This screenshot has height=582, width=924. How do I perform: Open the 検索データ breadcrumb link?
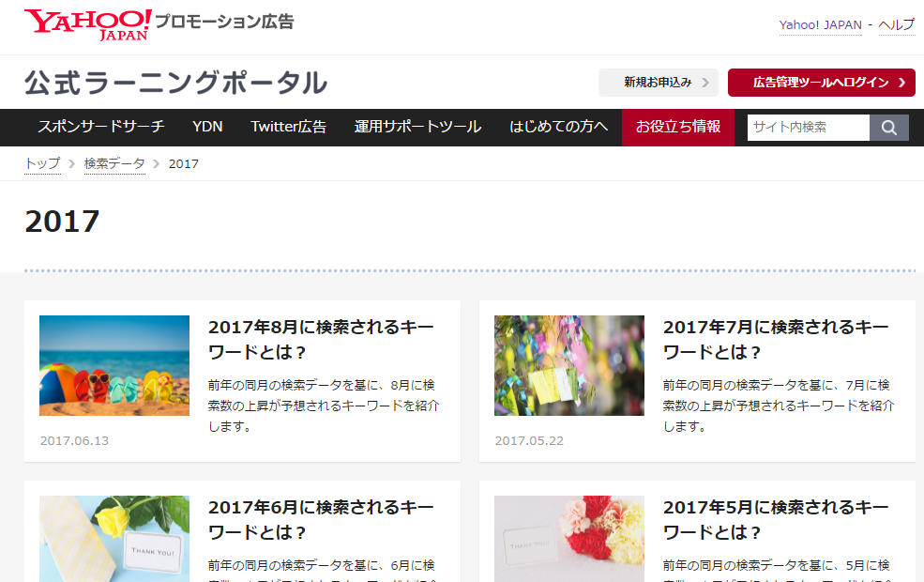114,163
